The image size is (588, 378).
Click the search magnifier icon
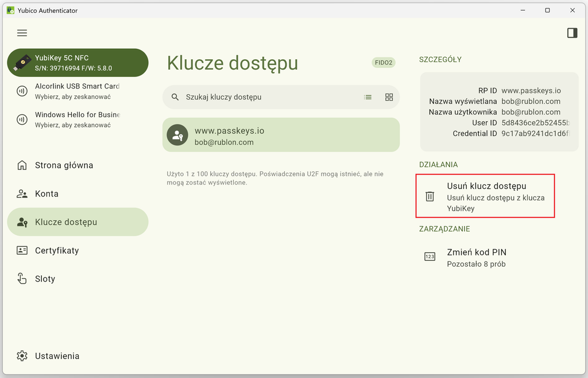pos(175,97)
